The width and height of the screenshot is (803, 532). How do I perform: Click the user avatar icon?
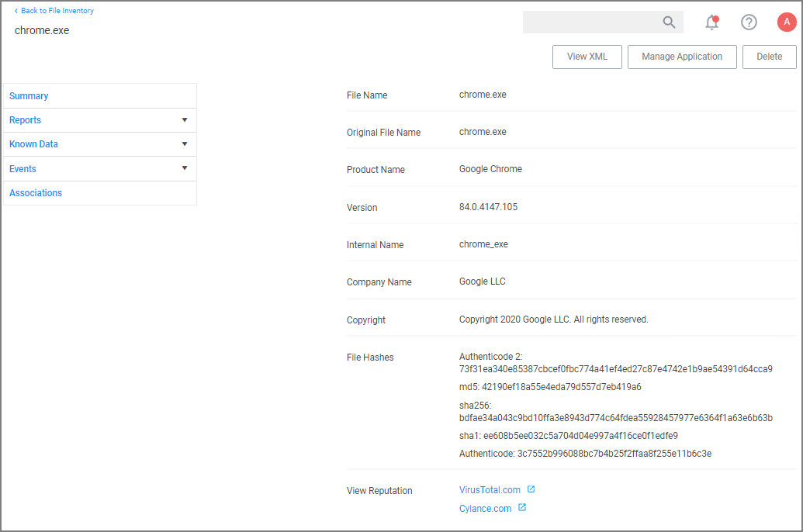tap(786, 22)
